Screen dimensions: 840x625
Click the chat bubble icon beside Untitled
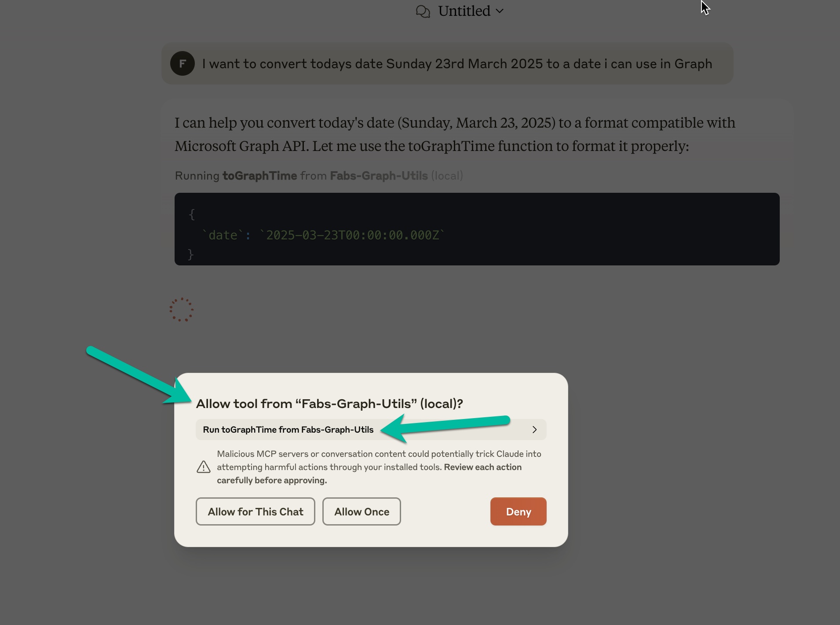[x=423, y=11]
